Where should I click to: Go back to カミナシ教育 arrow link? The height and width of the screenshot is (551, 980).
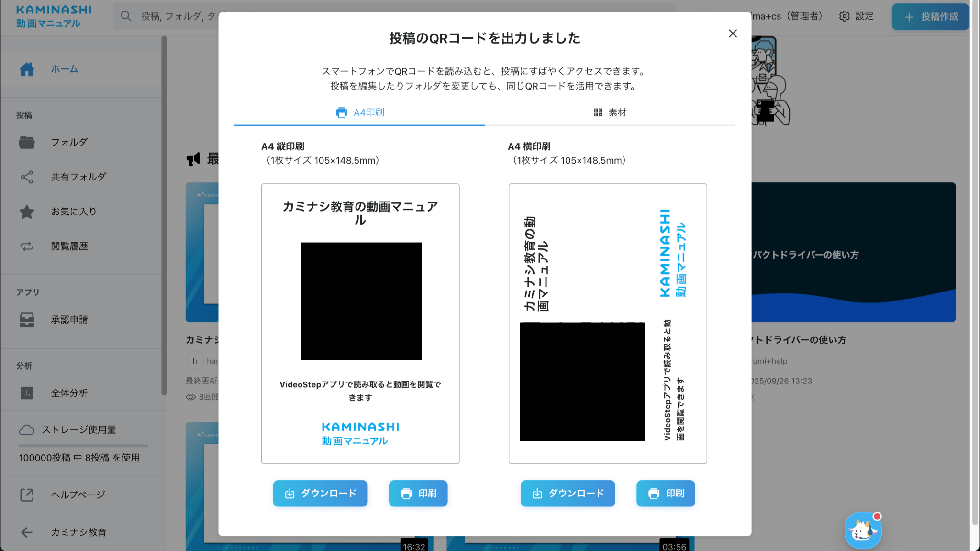click(x=27, y=532)
